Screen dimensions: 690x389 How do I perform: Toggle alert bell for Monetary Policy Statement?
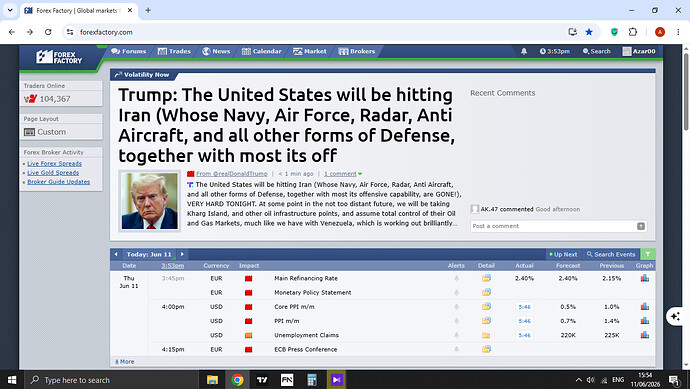pyautogui.click(x=456, y=293)
